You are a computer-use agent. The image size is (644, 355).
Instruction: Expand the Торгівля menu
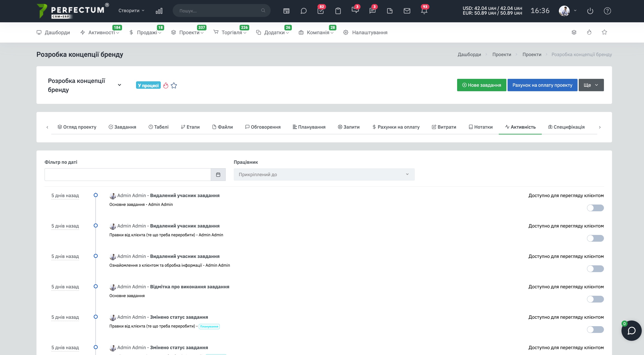pyautogui.click(x=230, y=32)
